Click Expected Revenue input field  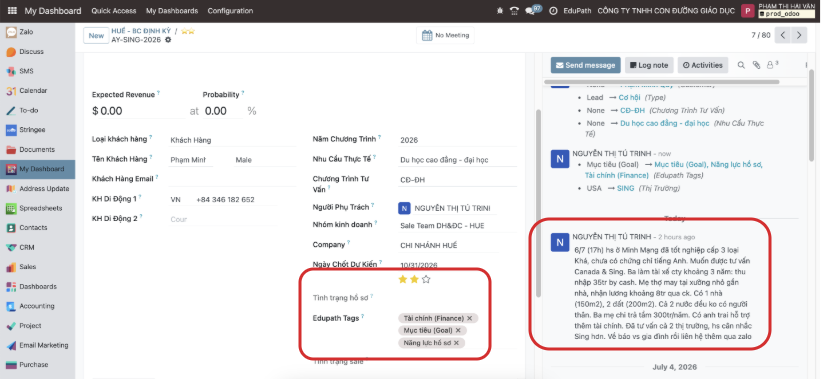[x=142, y=111]
